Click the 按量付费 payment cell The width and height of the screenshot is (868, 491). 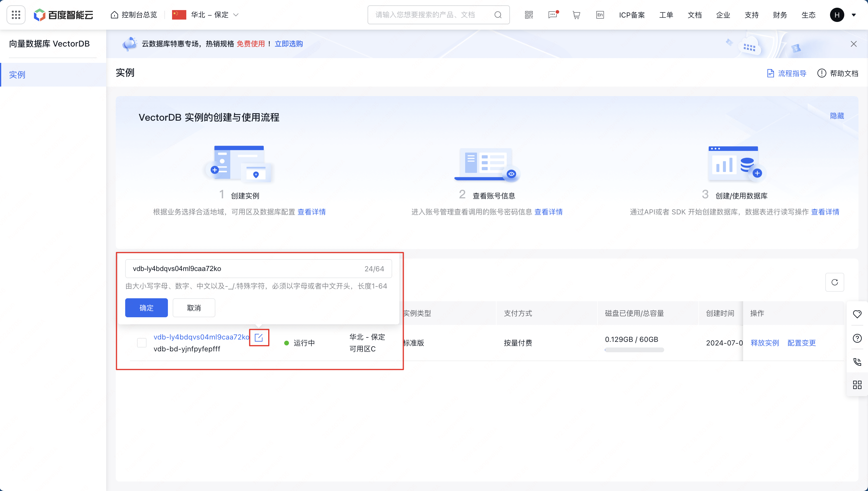click(x=518, y=343)
